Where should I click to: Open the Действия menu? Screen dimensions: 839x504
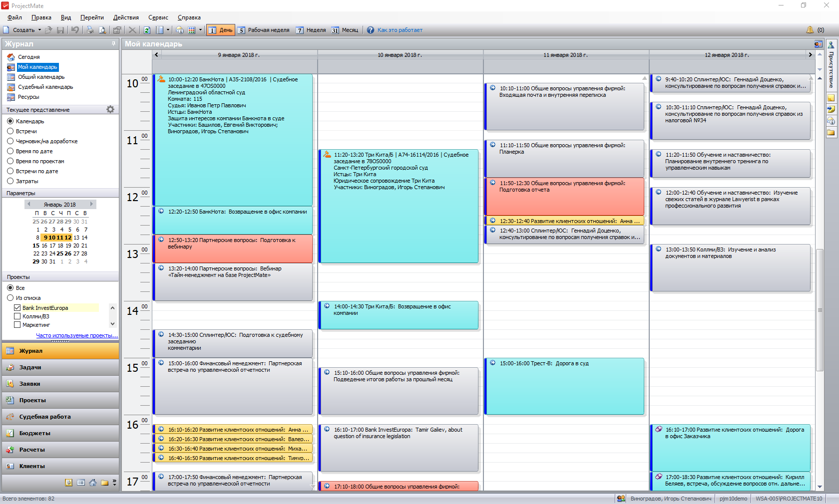(x=126, y=17)
